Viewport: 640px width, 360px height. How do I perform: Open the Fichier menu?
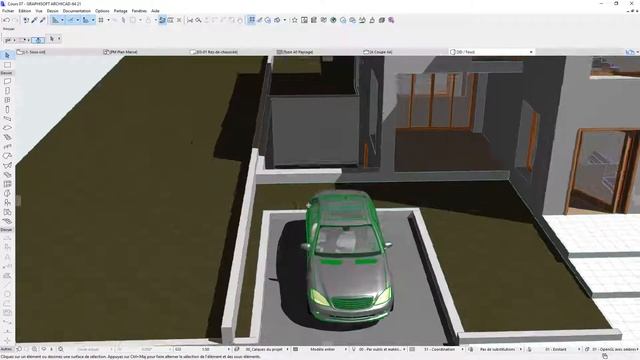[x=8, y=11]
